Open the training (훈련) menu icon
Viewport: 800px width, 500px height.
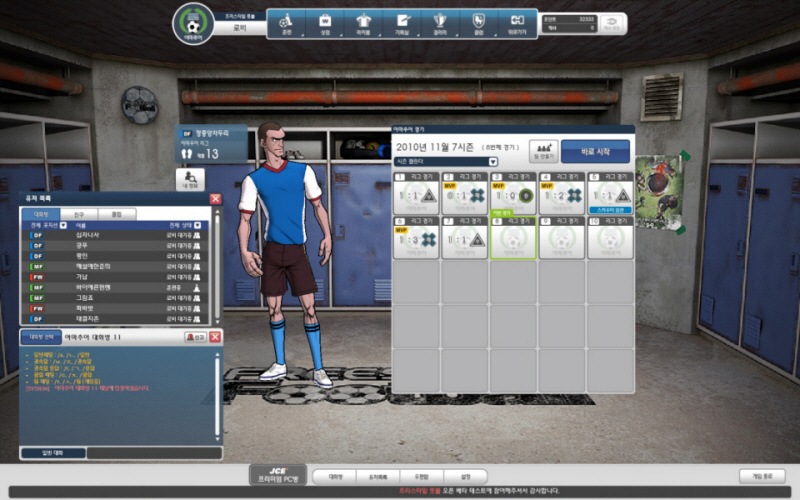286,23
